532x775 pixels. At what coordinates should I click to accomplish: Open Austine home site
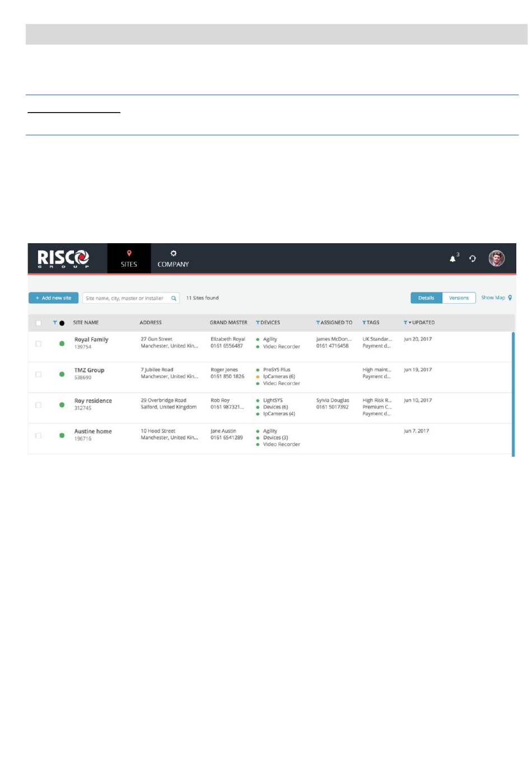[x=93, y=431]
